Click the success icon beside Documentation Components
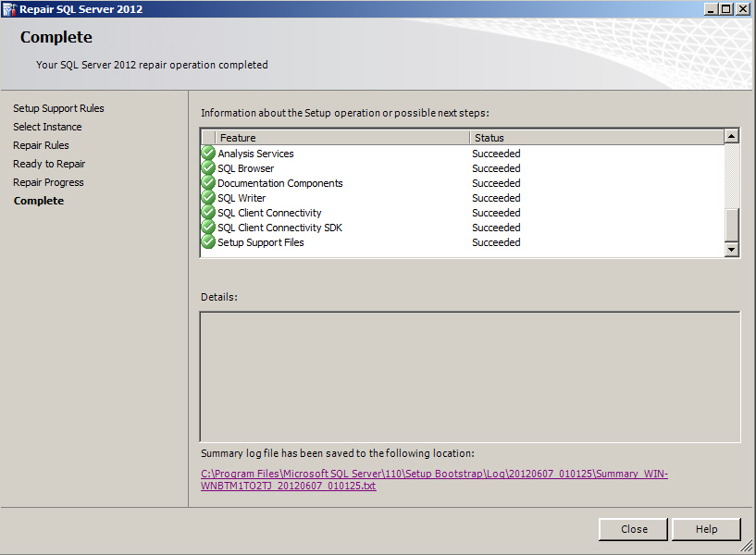Viewport: 756px width, 555px height. (x=208, y=183)
